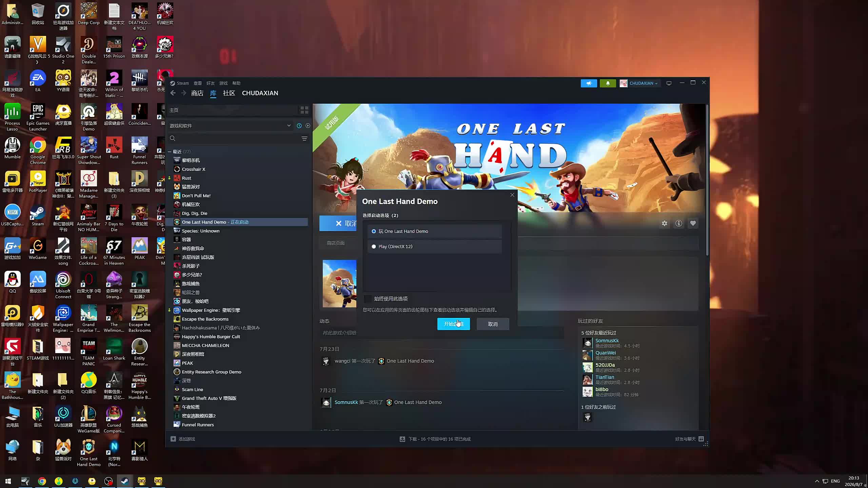
Task: Open the '主页' library home button
Action: click(233, 110)
